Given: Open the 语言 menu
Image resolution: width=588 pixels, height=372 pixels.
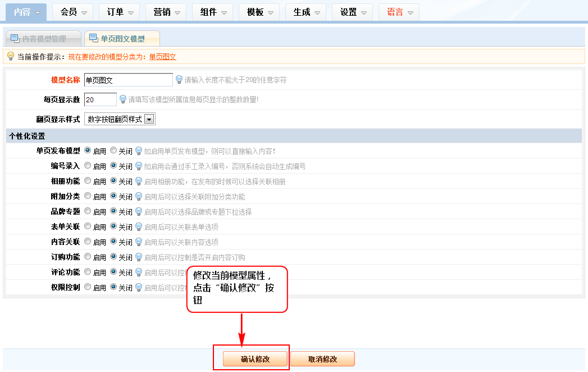Looking at the screenshot, I should [400, 12].
